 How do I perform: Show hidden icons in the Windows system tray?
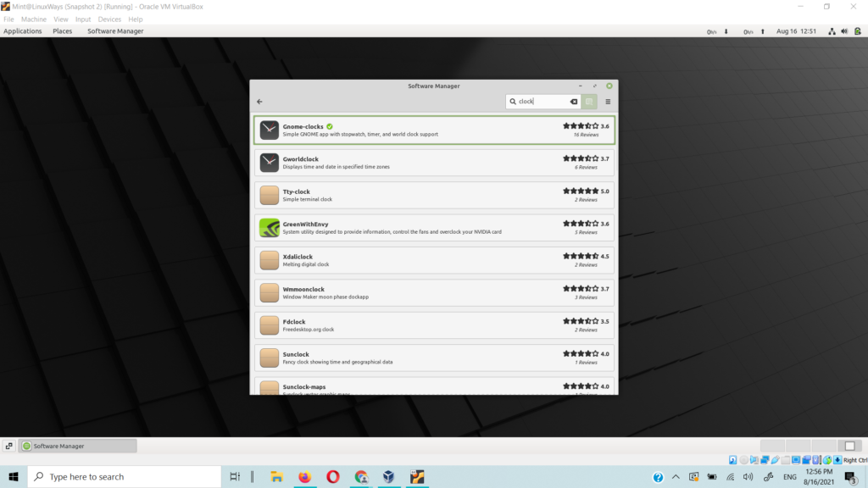point(675,477)
